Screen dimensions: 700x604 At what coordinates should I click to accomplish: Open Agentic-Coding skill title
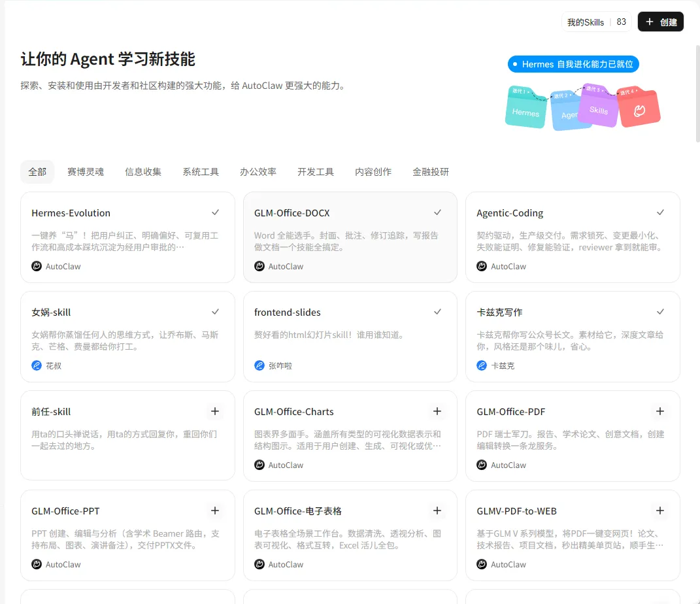(510, 213)
